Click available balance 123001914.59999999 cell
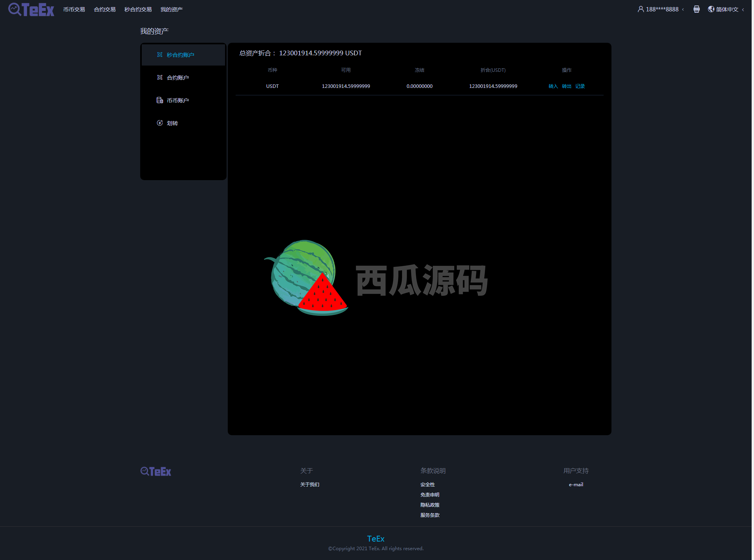Screen dimensions: 754x560 (346, 86)
